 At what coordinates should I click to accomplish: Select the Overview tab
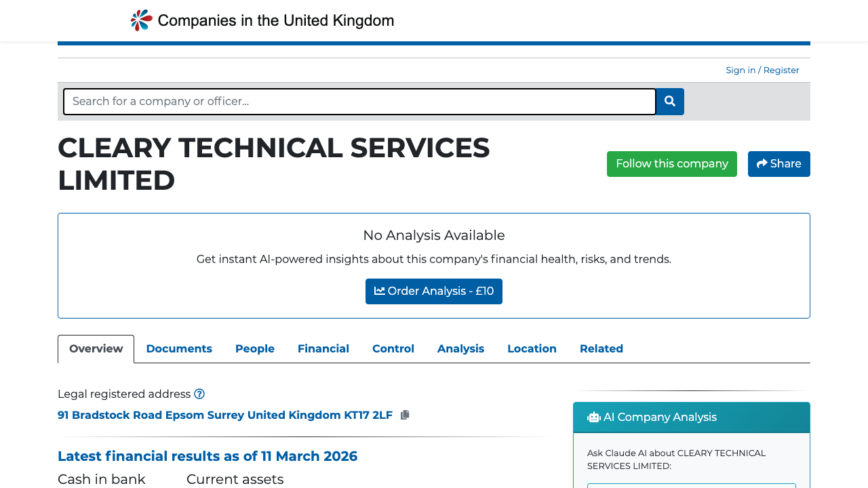(x=96, y=348)
